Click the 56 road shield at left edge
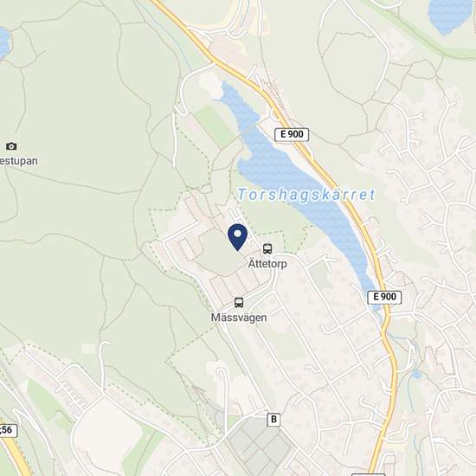Viewport: 476px width, 476px height. [x=7, y=430]
